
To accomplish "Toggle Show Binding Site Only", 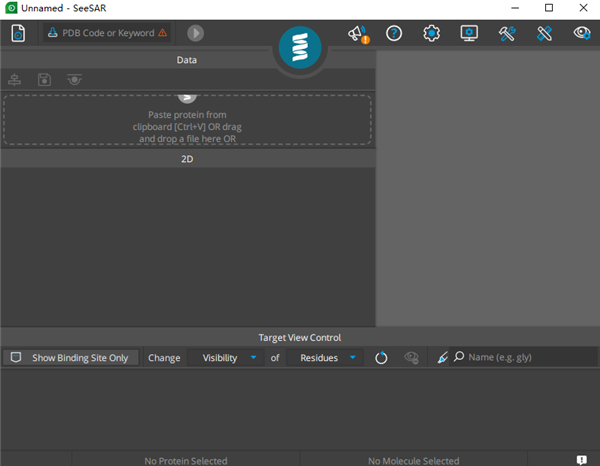I will coord(70,358).
